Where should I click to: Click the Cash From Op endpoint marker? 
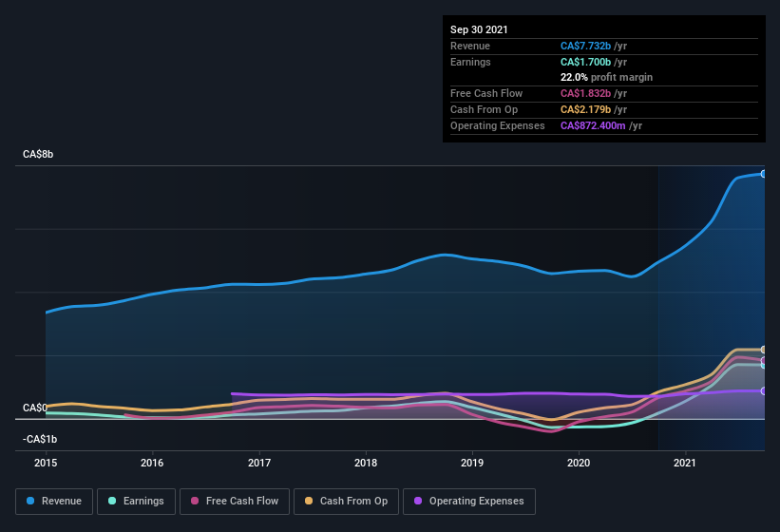[x=764, y=350]
